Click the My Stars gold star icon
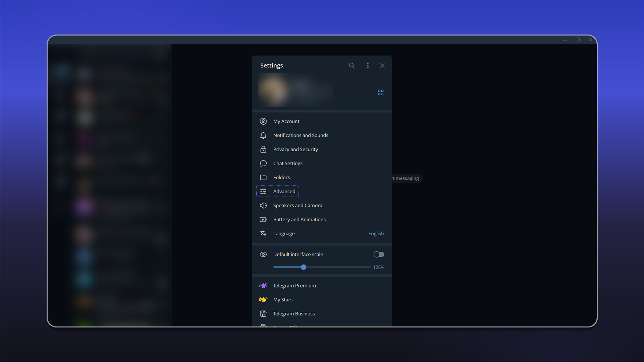 coord(263,300)
